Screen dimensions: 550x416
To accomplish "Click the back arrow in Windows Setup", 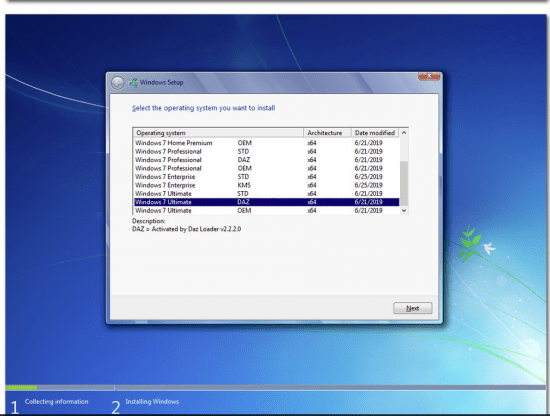I will coord(118,83).
